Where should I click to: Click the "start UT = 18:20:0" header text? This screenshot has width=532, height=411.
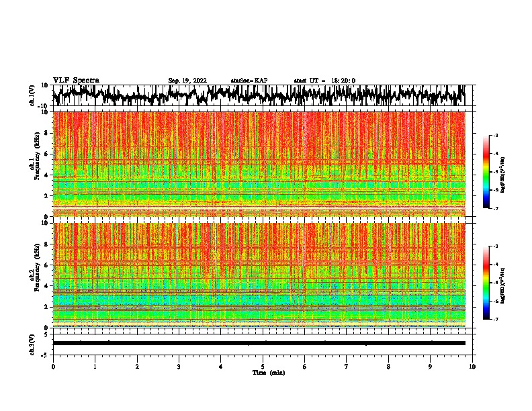point(324,81)
